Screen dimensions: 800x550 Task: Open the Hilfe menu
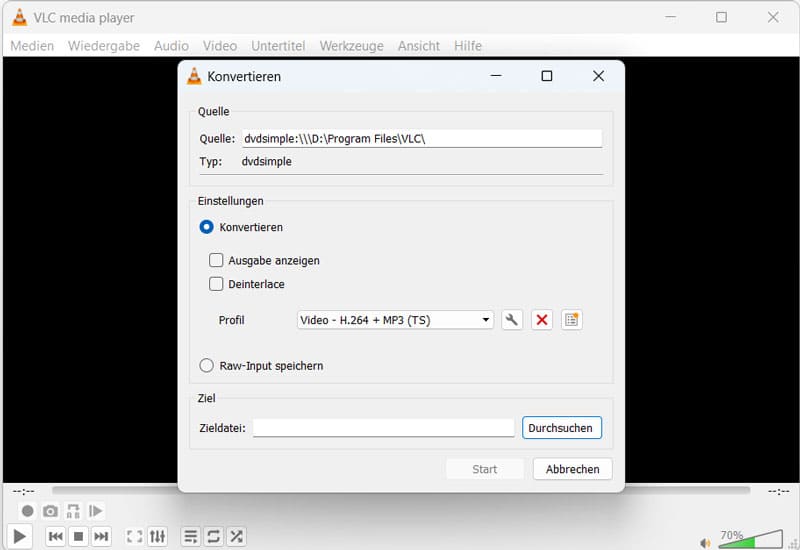pyautogui.click(x=468, y=46)
